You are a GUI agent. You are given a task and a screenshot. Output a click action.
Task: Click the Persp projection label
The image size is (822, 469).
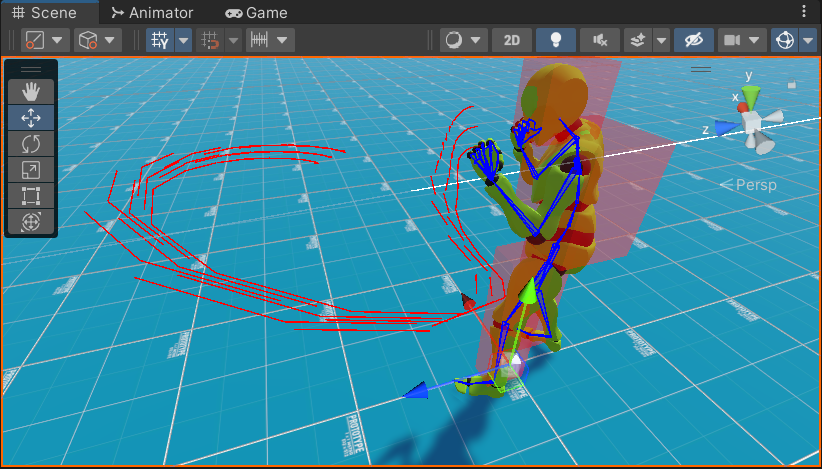coord(755,185)
